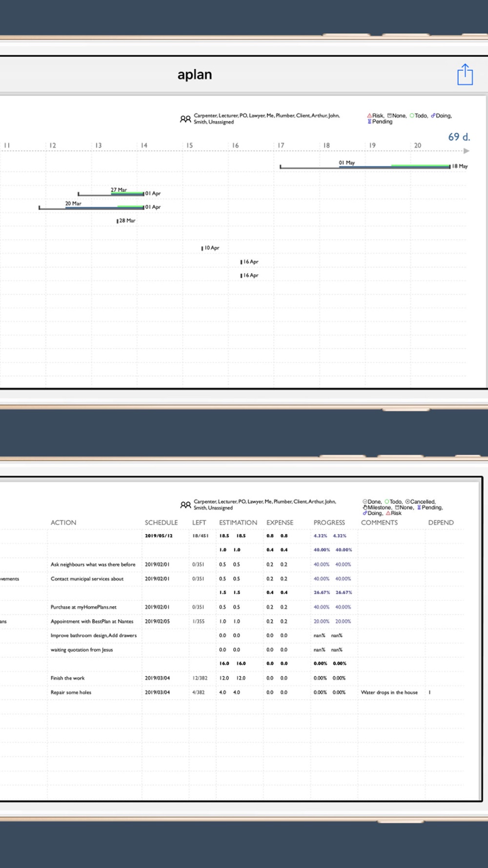
Task: Select the Milestone status icon in the legend
Action: point(365,508)
